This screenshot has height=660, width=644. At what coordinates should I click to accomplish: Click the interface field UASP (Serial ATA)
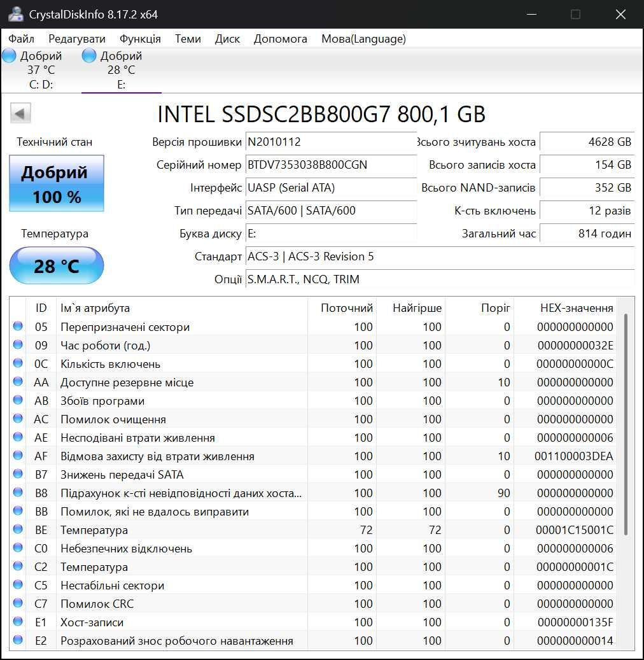click(x=331, y=187)
